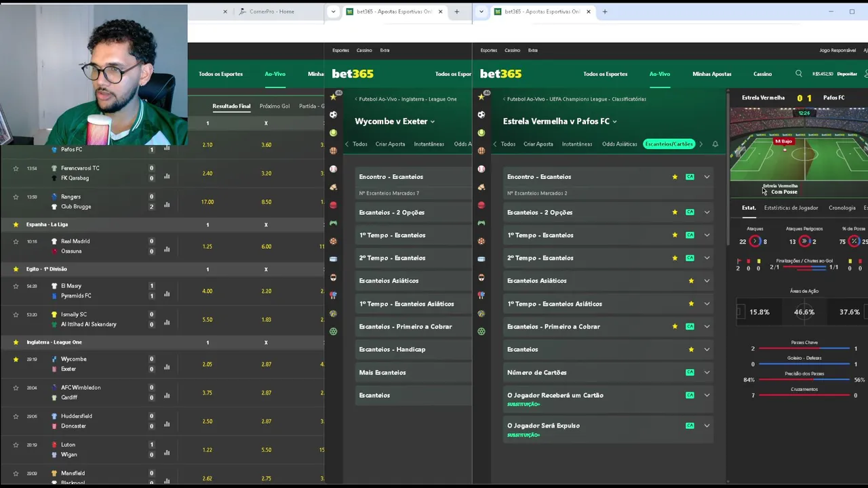Expand O Jogador Receberá um Cartão chevron
The image size is (868, 488).
pyautogui.click(x=707, y=395)
